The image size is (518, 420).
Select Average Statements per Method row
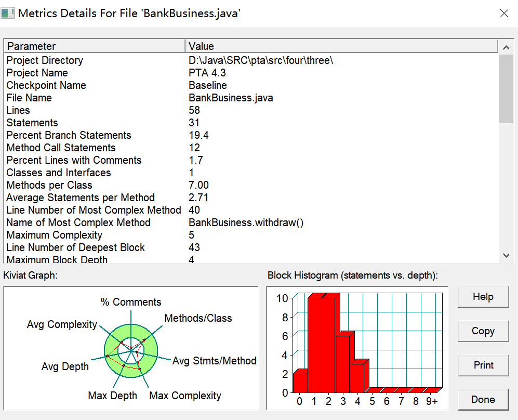(251, 198)
